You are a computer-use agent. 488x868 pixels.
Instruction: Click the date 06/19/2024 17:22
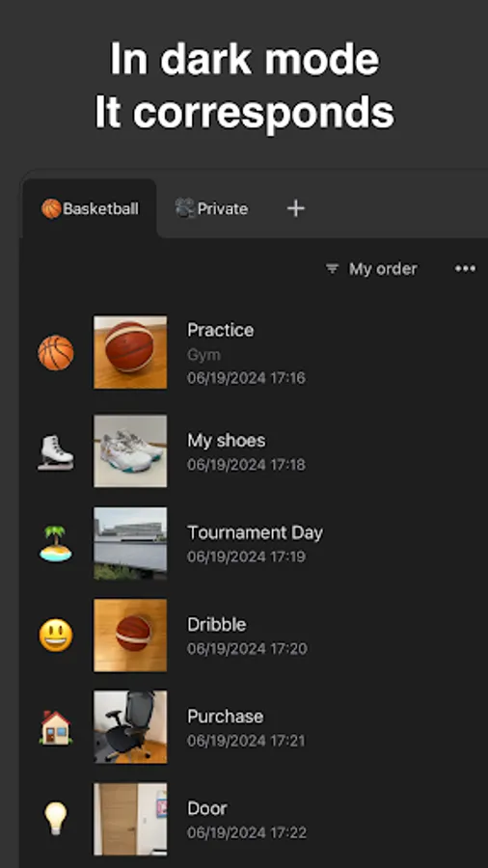pyautogui.click(x=247, y=832)
